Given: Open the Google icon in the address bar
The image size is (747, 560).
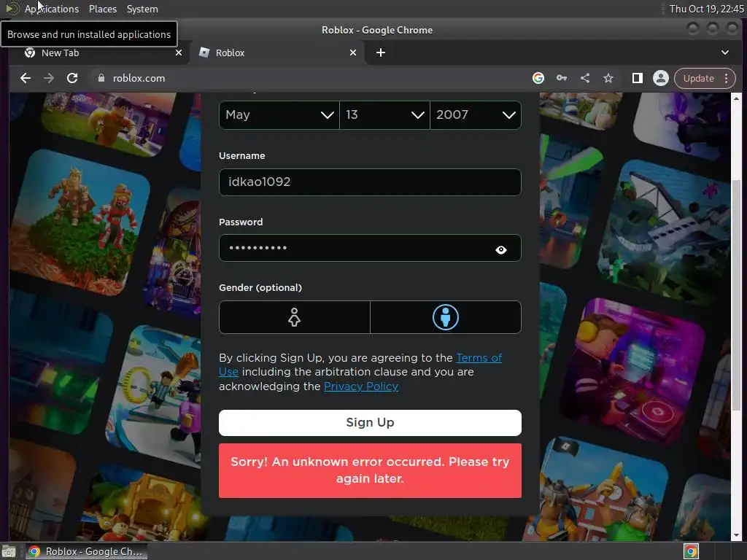Looking at the screenshot, I should pos(538,78).
